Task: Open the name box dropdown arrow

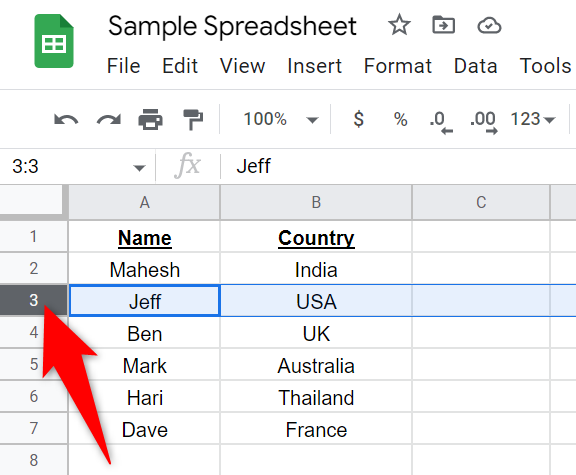Action: pos(139,168)
